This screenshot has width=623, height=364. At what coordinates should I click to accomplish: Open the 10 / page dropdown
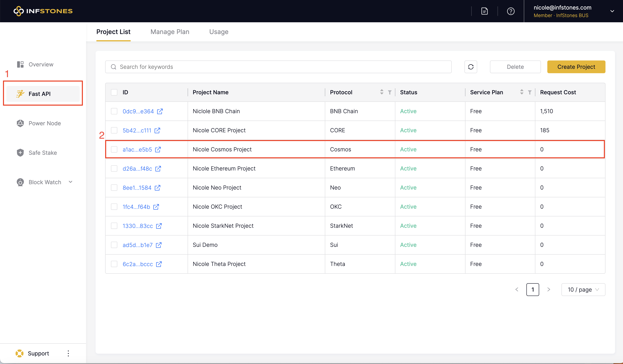click(x=583, y=289)
